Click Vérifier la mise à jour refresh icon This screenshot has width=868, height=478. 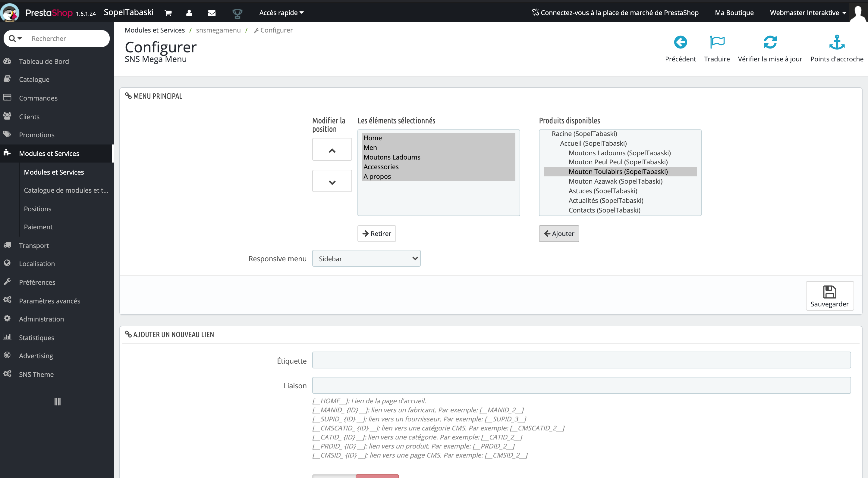coord(770,42)
